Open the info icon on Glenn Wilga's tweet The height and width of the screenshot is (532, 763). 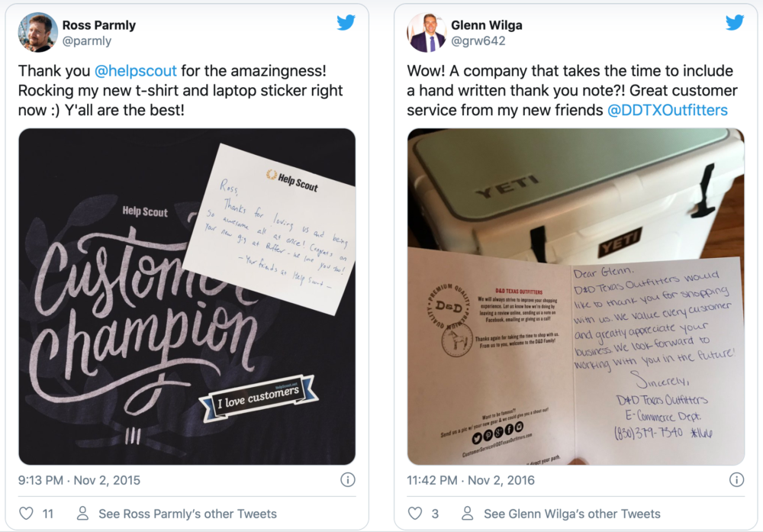[737, 480]
